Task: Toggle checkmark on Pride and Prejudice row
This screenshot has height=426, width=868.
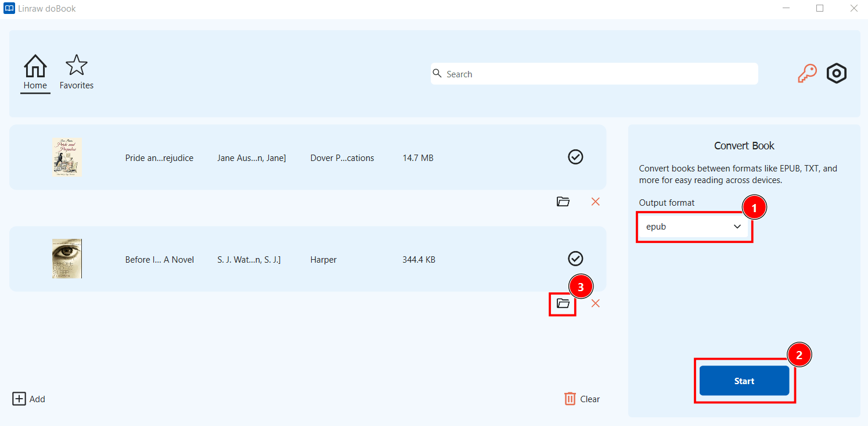Action: coord(575,157)
